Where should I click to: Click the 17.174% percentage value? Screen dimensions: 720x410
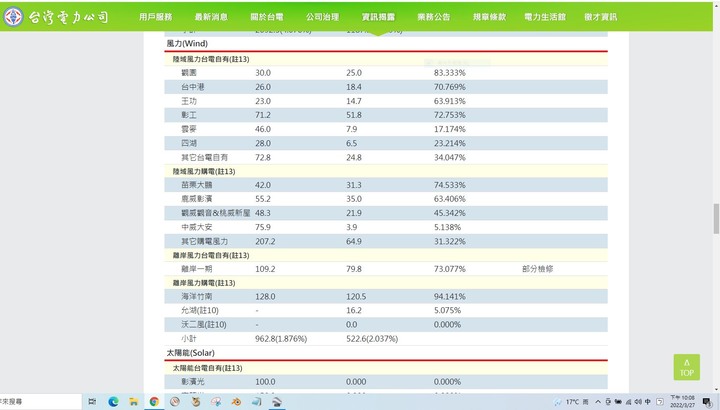450,129
